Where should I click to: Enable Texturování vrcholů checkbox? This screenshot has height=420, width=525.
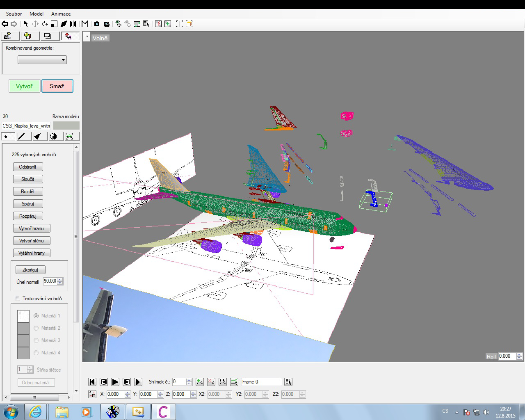(x=18, y=299)
